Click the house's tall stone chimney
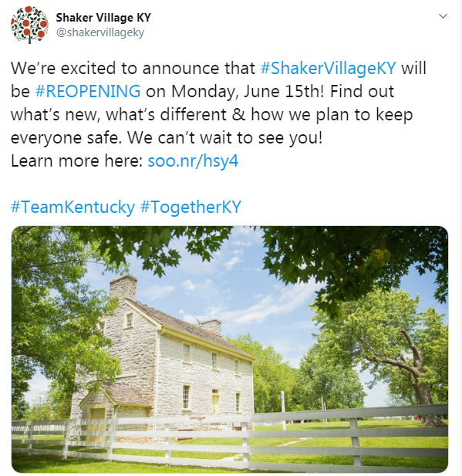 pos(123,287)
